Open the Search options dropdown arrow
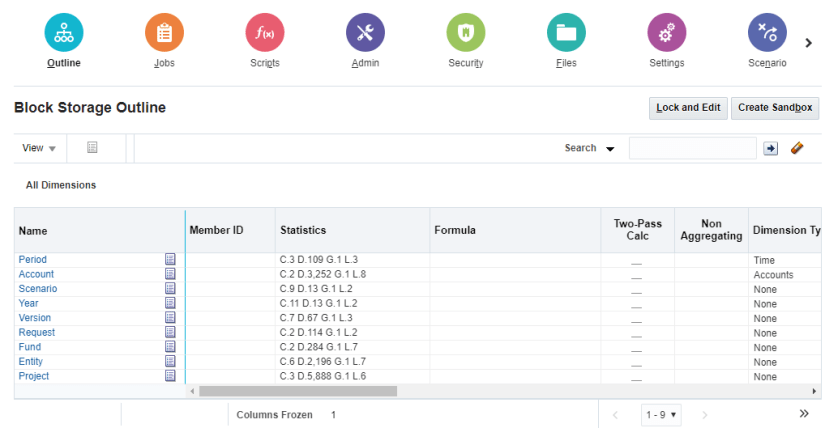Viewport: 825px width, 428px height. click(x=610, y=149)
